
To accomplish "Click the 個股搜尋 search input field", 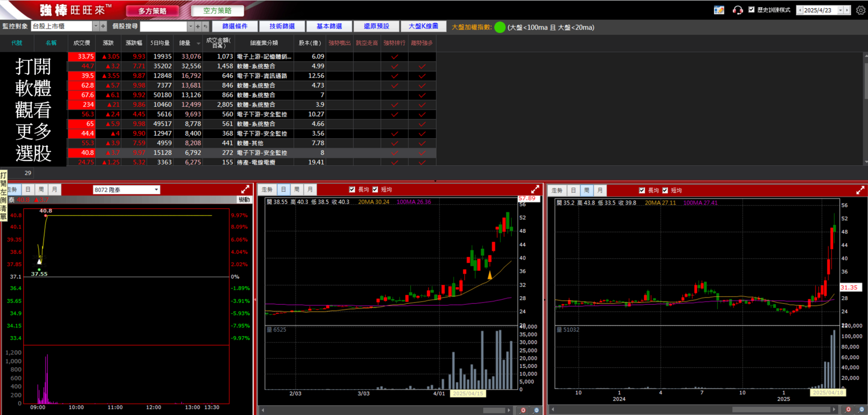I will click(x=163, y=26).
